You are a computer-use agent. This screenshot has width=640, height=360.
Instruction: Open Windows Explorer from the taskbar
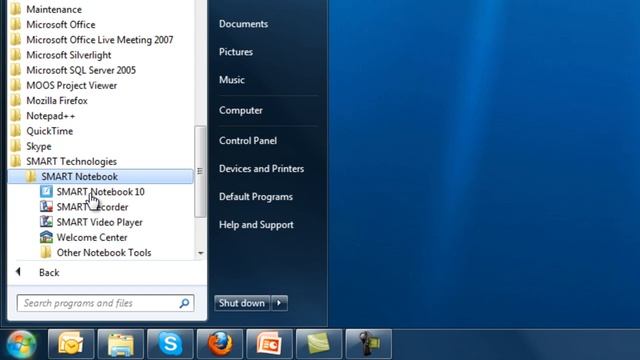(x=121, y=344)
